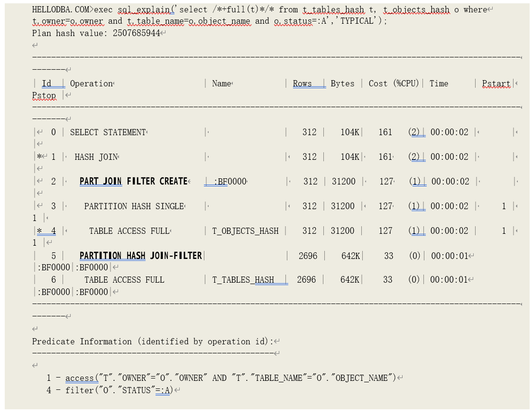532x415 pixels.
Task: Click the 'TYPICAL' argument text
Action: point(357,21)
